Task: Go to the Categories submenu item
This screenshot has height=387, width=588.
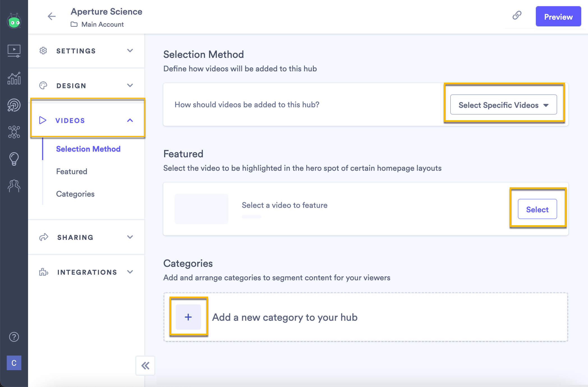Action: pos(75,194)
